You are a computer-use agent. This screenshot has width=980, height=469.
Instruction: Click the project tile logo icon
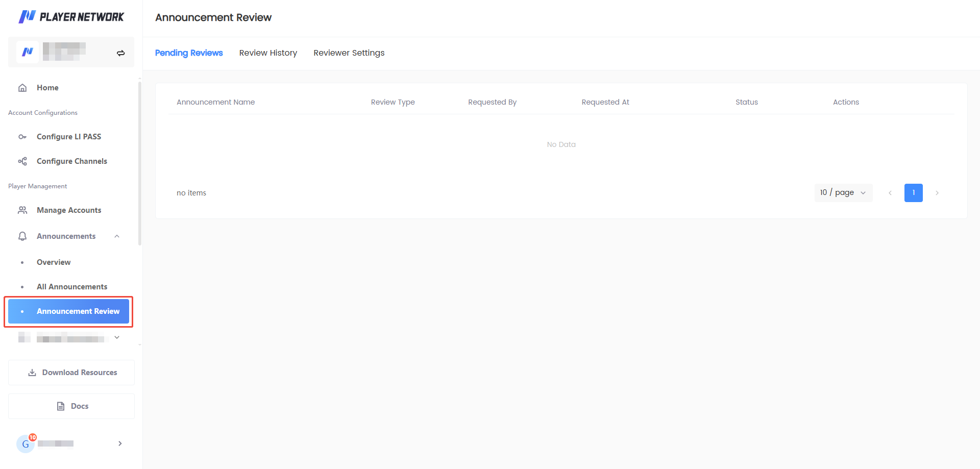pos(28,52)
